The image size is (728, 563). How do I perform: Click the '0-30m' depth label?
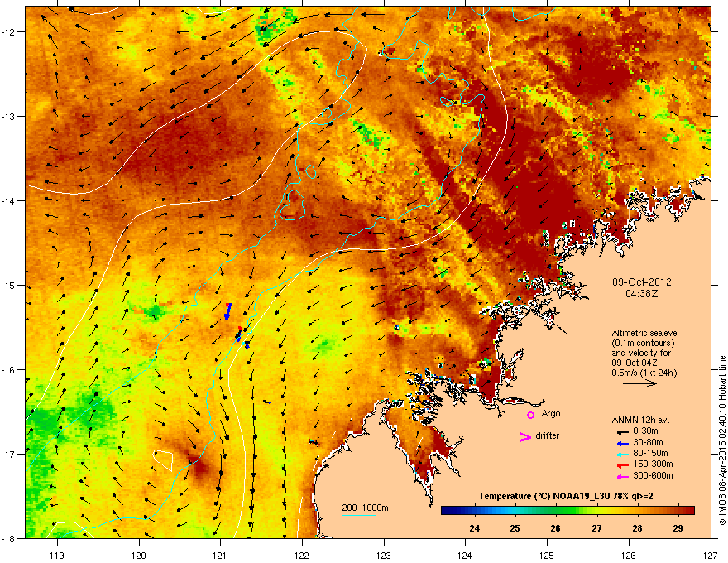[645, 431]
